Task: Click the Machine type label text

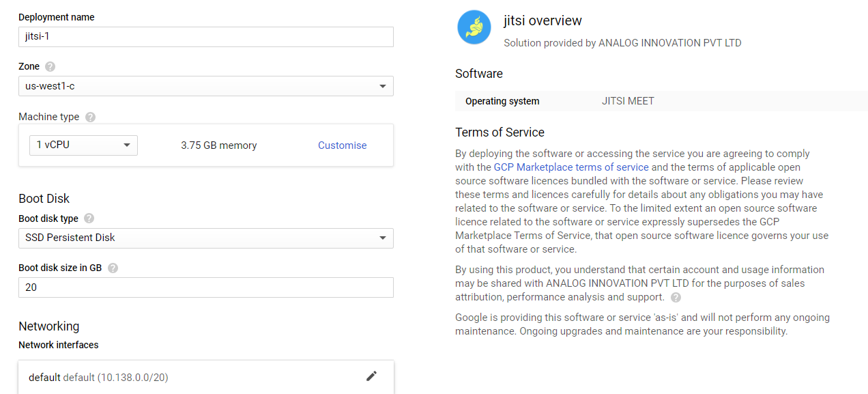Action: pos(49,117)
